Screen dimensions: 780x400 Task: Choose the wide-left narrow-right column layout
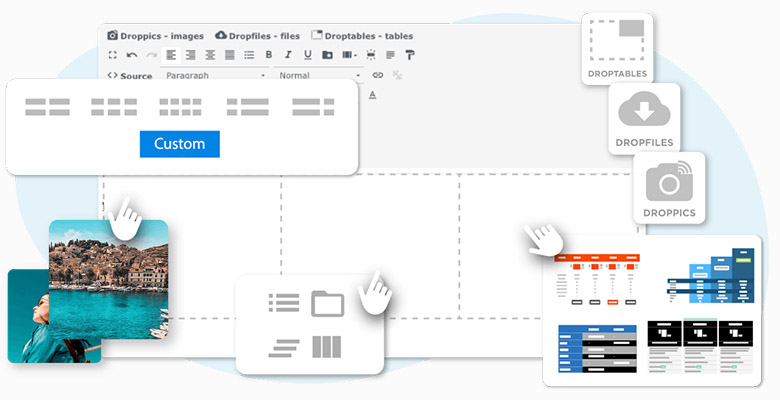313,107
